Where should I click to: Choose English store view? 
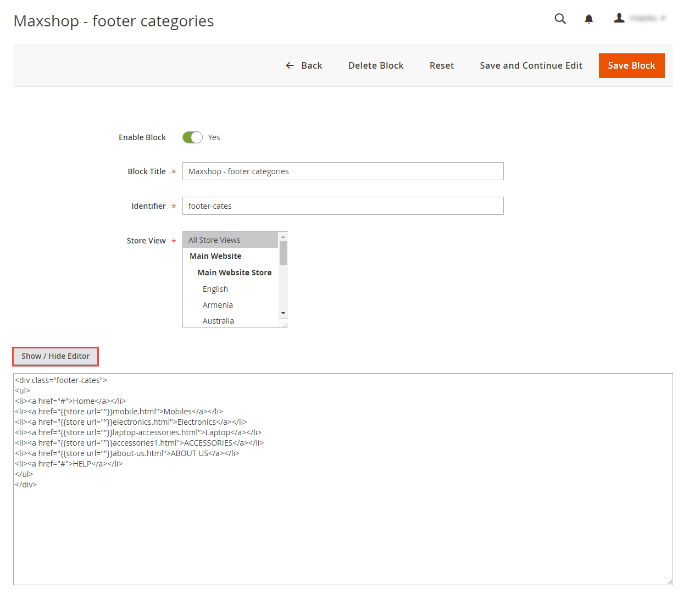pos(215,289)
